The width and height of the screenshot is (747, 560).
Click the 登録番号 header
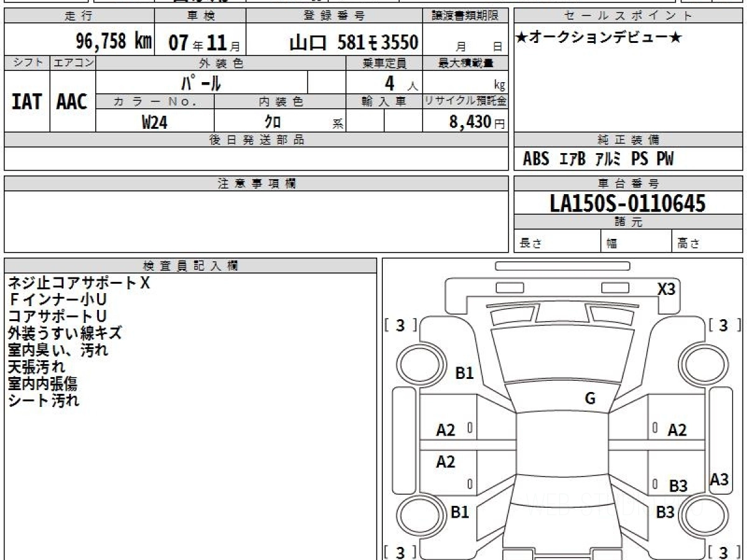(x=334, y=16)
